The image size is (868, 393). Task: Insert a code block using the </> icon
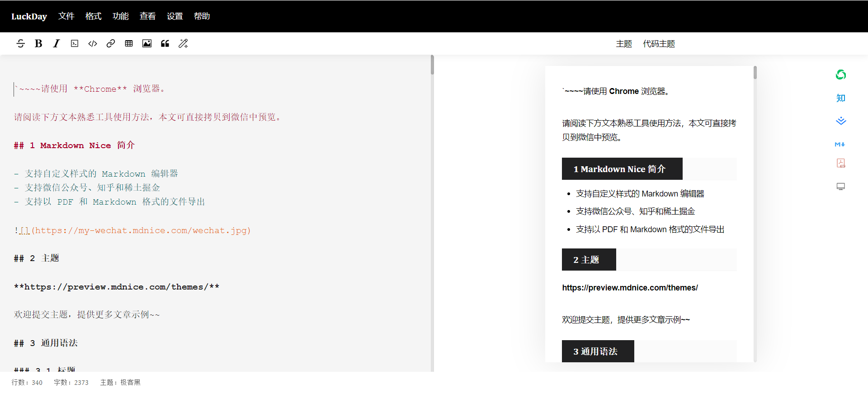pos(93,43)
